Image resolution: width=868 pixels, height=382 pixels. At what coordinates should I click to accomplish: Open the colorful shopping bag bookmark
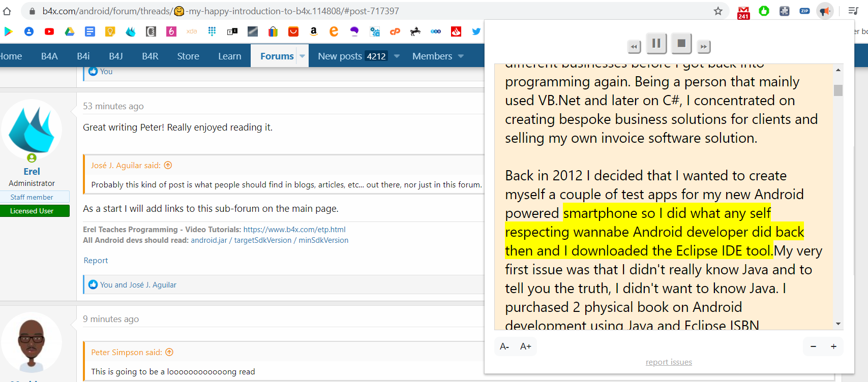tap(273, 31)
